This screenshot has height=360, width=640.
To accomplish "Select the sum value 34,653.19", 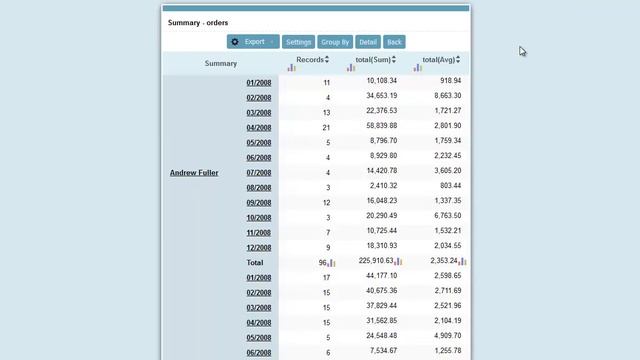I will (382, 96).
